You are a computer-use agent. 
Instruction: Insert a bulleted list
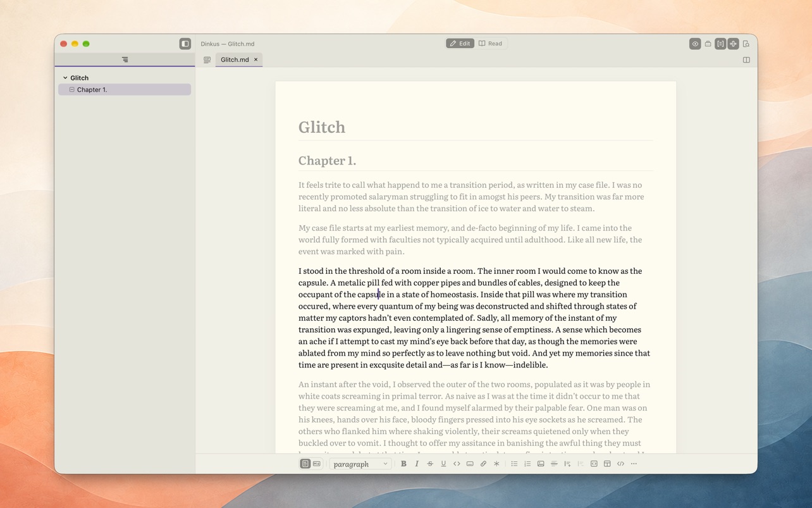coord(514,464)
